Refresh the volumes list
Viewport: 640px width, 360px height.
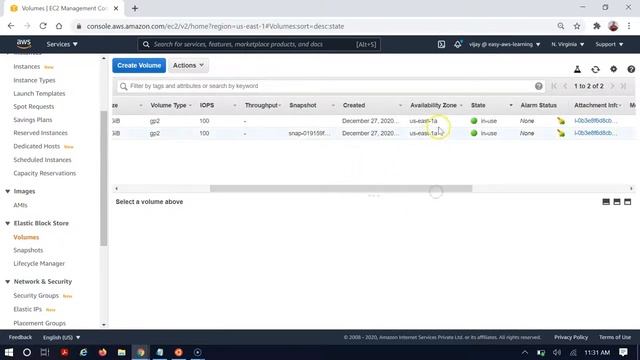(x=596, y=69)
